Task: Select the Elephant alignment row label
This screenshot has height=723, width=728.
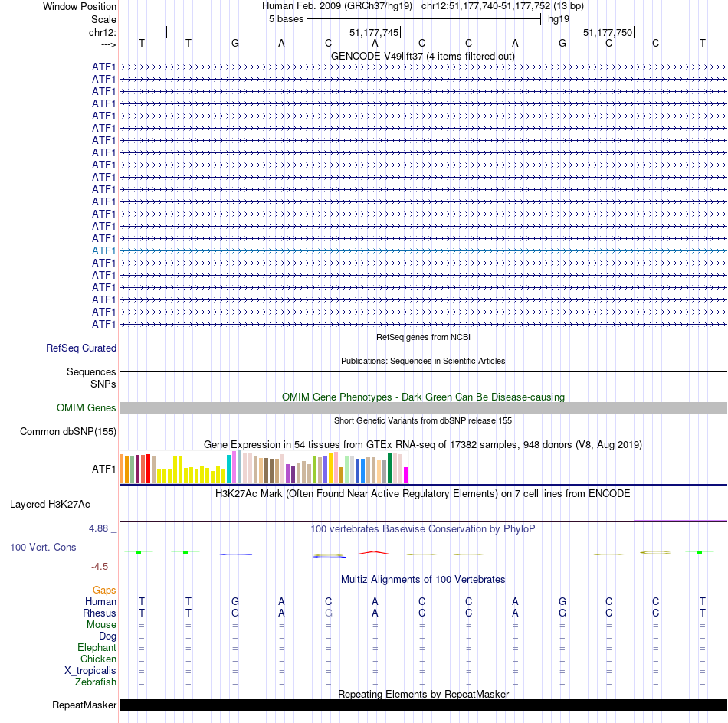Action: point(97,647)
